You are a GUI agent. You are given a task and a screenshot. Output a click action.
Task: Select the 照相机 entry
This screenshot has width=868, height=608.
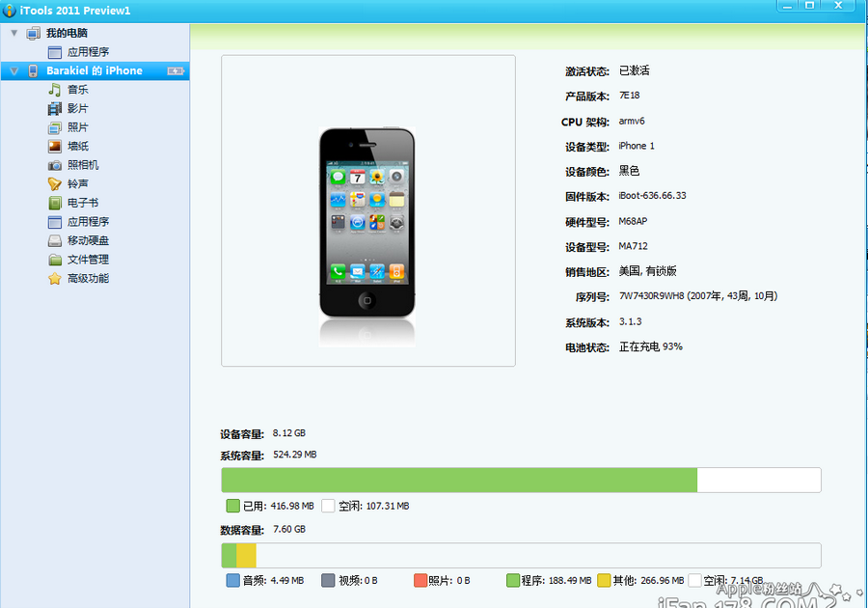coord(83,165)
